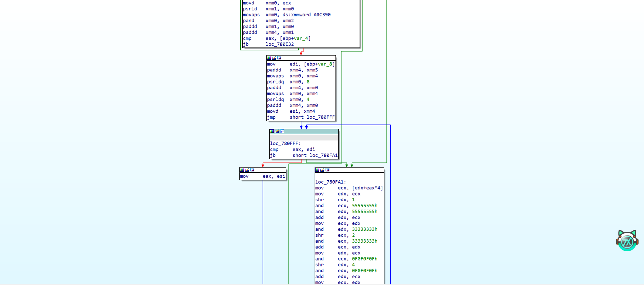Click the 'and ecx, 0F0F0F0Fh' instruction

point(346,259)
